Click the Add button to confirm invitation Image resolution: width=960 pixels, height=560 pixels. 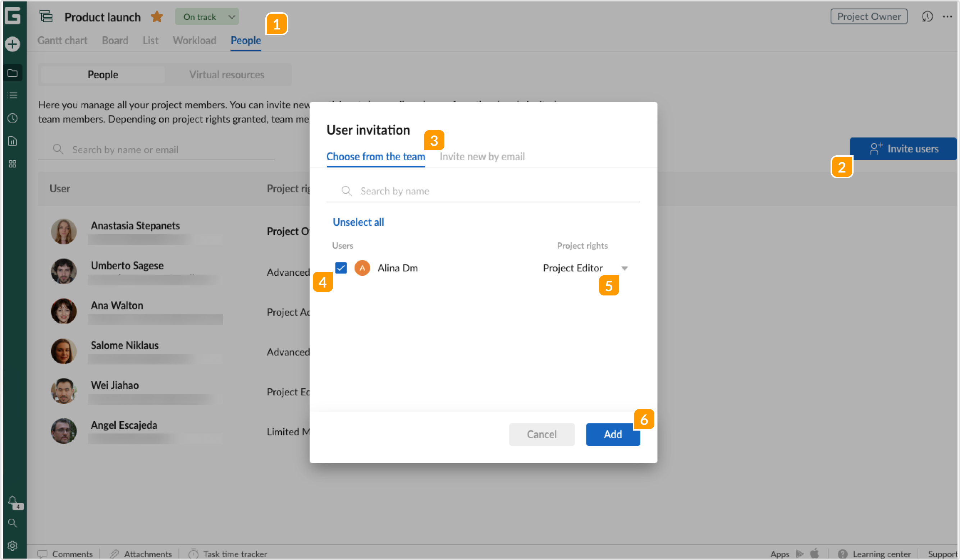(613, 434)
